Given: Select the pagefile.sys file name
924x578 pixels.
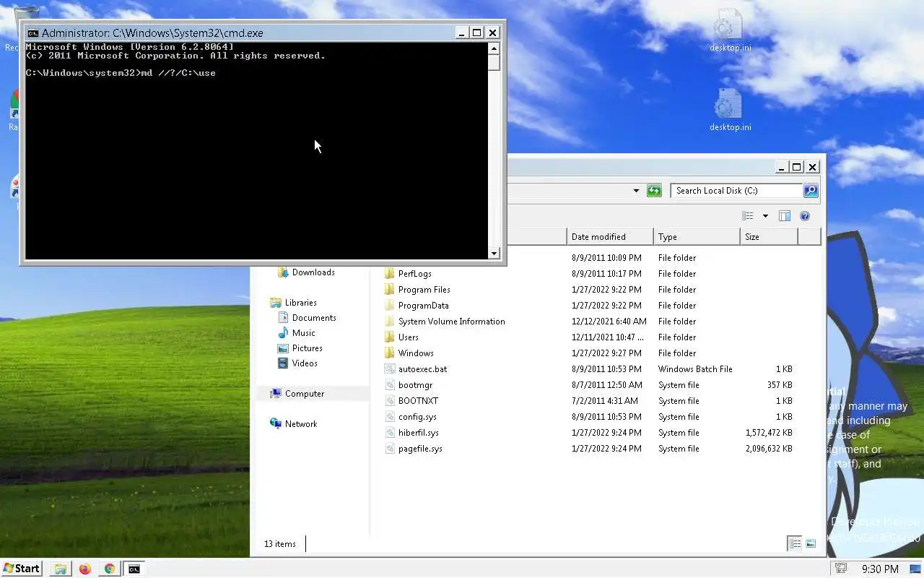Looking at the screenshot, I should (420, 449).
